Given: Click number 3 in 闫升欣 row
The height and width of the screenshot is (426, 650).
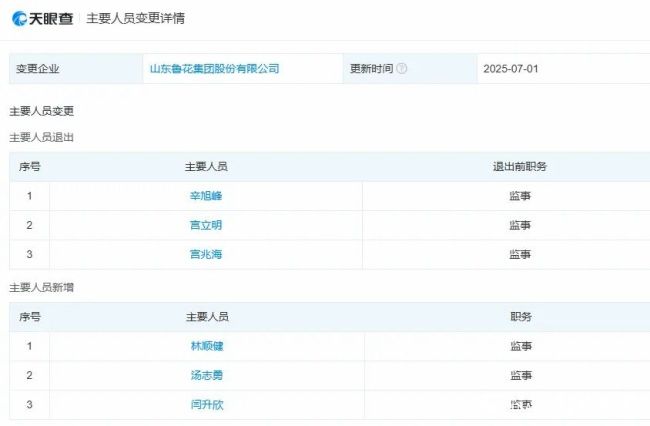Looking at the screenshot, I should 29,404.
